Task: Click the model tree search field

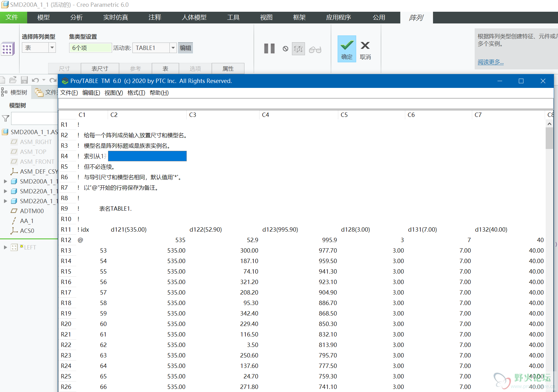Action: pyautogui.click(x=34, y=118)
